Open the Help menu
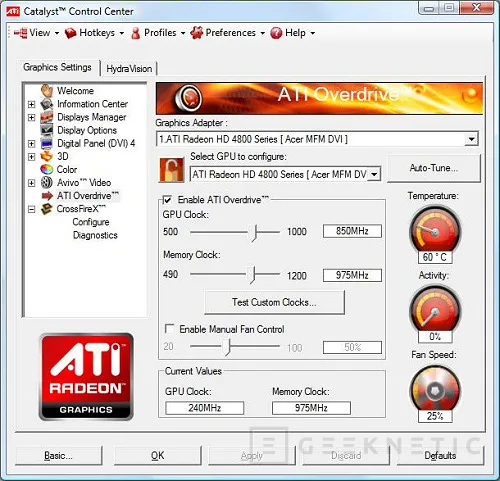The image size is (500, 481). pos(293,33)
